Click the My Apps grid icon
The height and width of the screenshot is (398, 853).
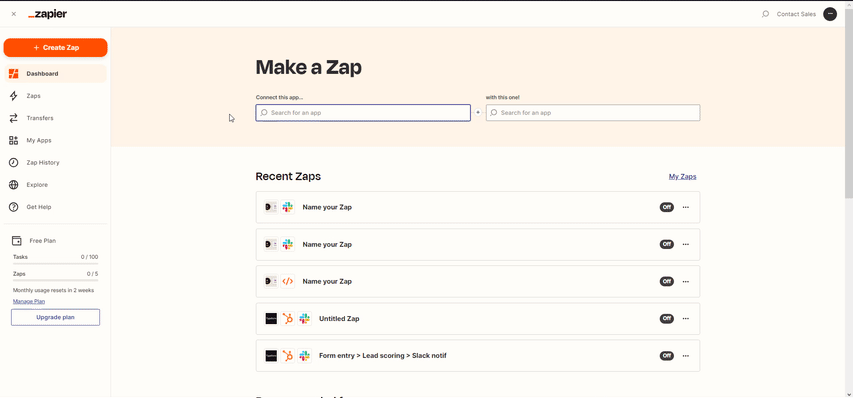(x=14, y=140)
